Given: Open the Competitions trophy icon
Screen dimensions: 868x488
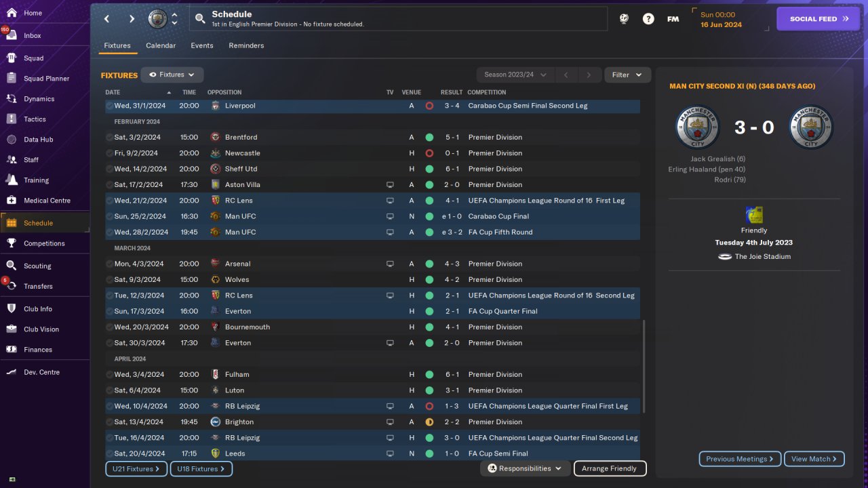Looking at the screenshot, I should coord(12,243).
